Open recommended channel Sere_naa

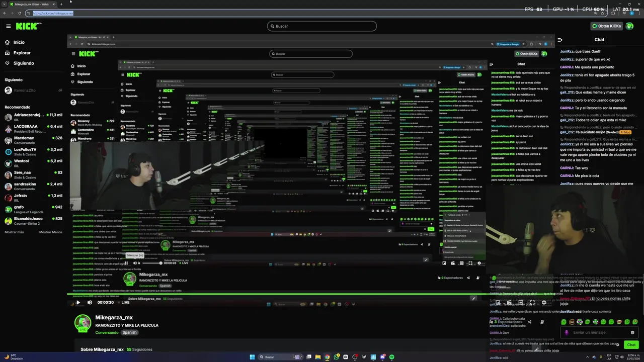pos(33,175)
